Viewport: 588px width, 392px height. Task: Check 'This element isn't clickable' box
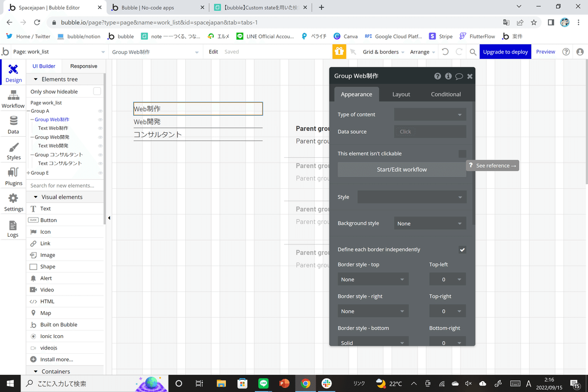click(x=462, y=154)
